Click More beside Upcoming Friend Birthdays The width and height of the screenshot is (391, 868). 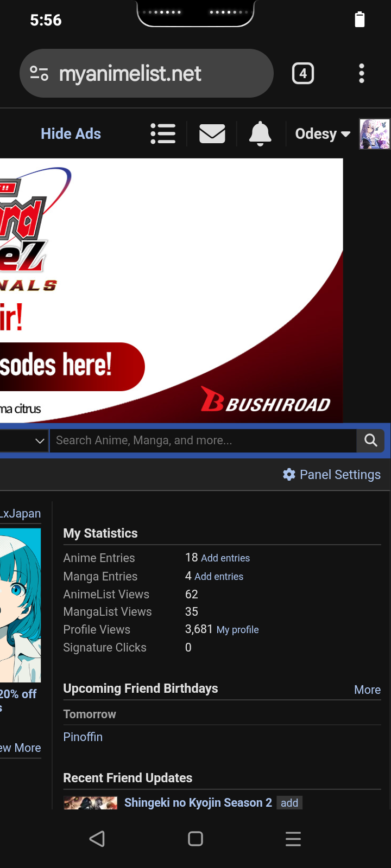pos(367,690)
